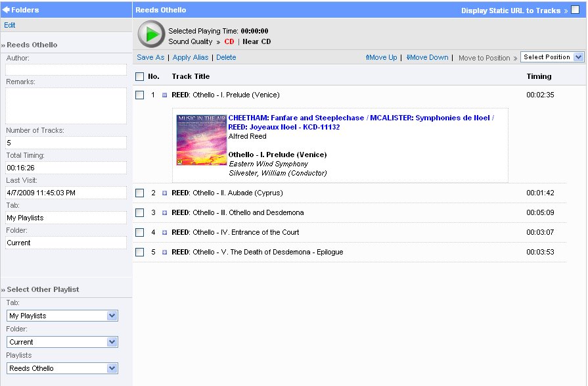Check the box for track 2 Aubade
Image resolution: width=588 pixels, height=386 pixels.
[x=139, y=193]
